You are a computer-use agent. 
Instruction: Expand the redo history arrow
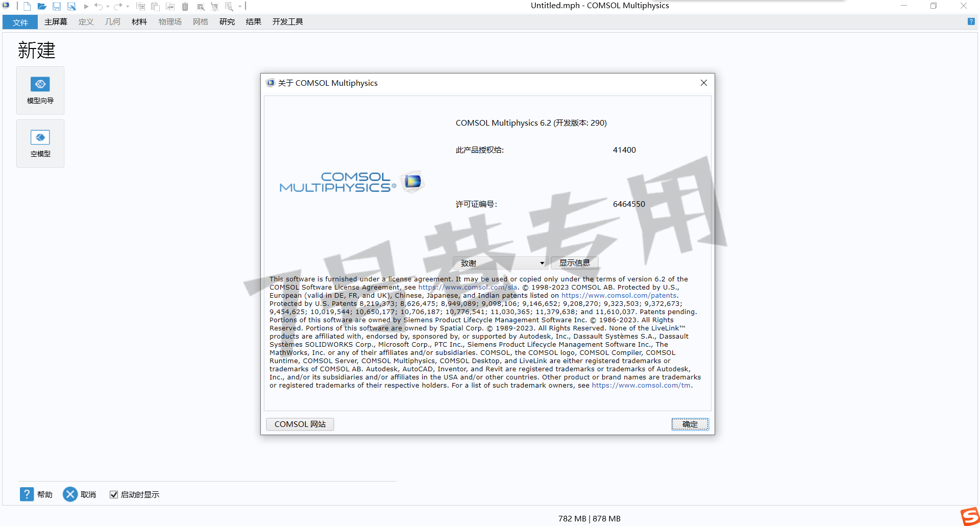coord(128,7)
